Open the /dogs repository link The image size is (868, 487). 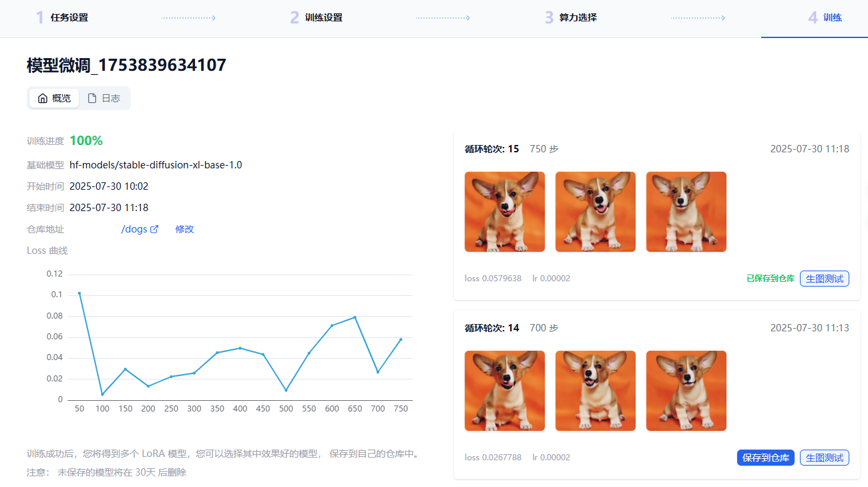point(134,229)
